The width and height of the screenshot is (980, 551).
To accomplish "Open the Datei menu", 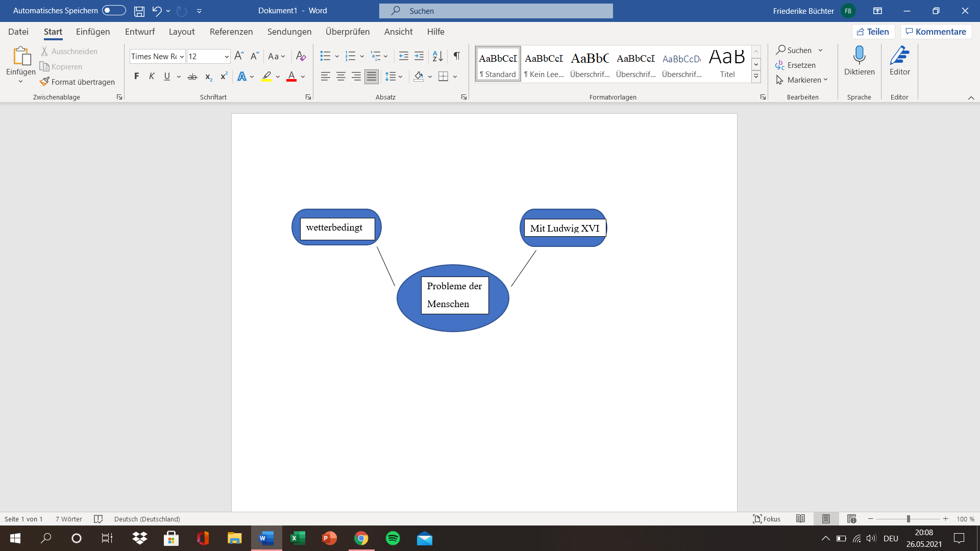I will (18, 32).
